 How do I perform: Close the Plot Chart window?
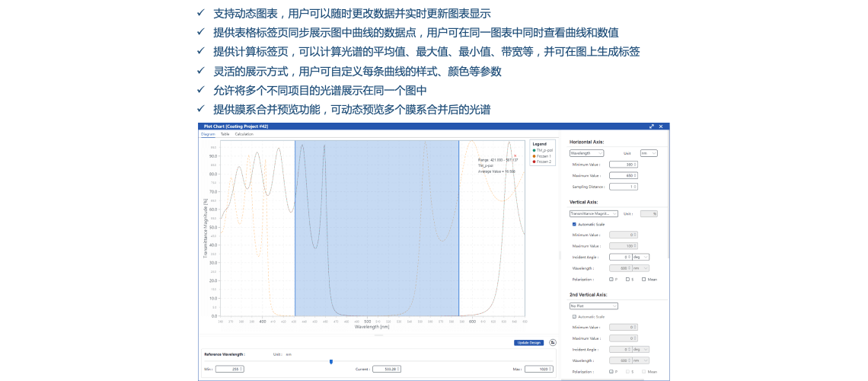point(661,126)
